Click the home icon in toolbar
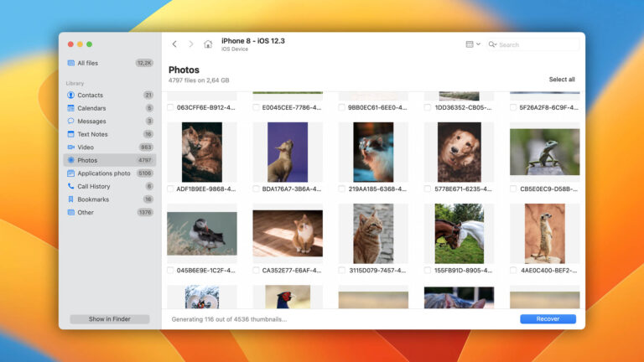Screen dimensions: 644x362 click(208, 44)
